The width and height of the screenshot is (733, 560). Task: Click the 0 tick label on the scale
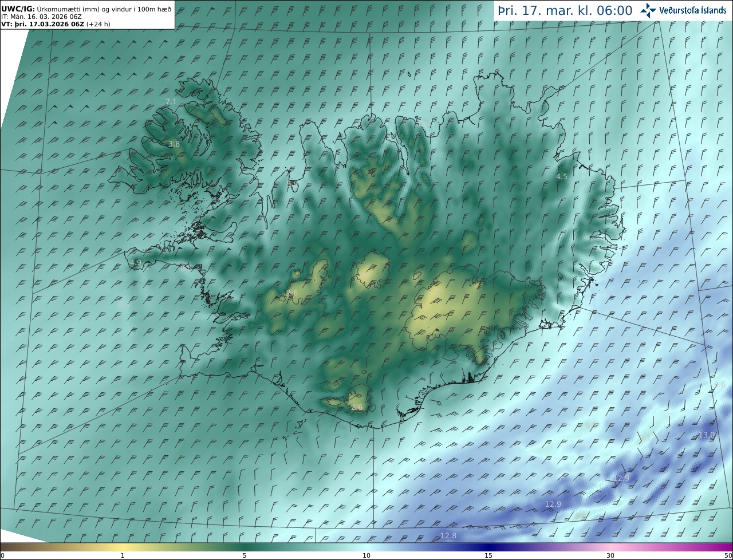2,555
